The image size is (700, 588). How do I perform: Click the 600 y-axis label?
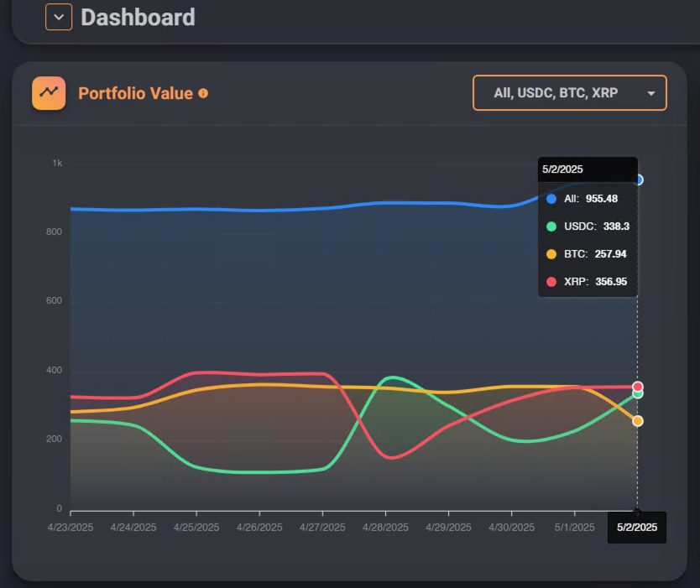[54, 300]
